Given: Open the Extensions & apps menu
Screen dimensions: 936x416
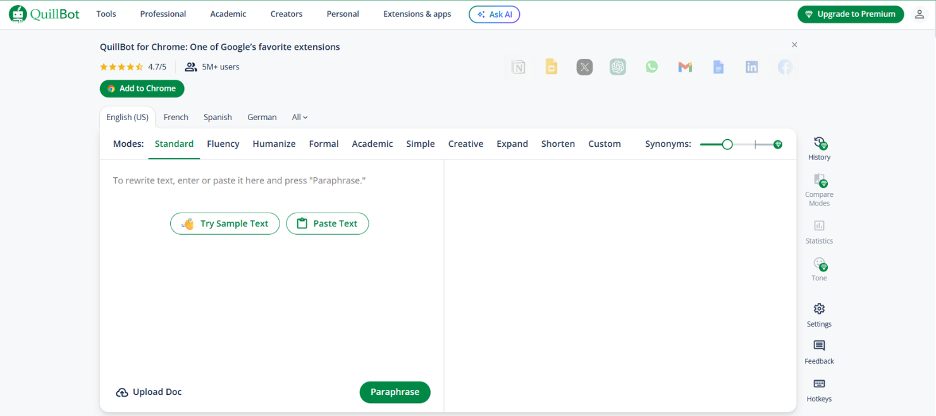Looking at the screenshot, I should pyautogui.click(x=417, y=14).
